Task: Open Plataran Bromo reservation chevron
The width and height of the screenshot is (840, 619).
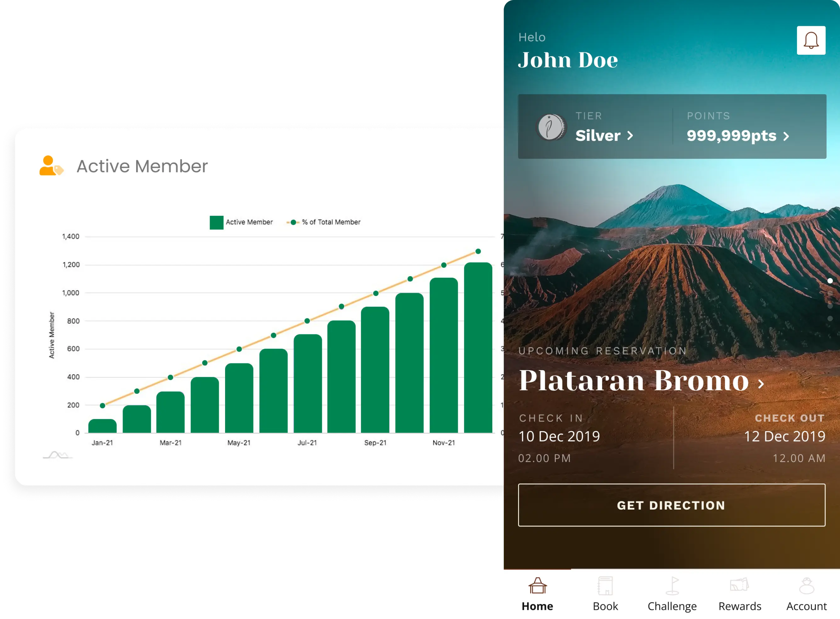Action: tap(760, 383)
